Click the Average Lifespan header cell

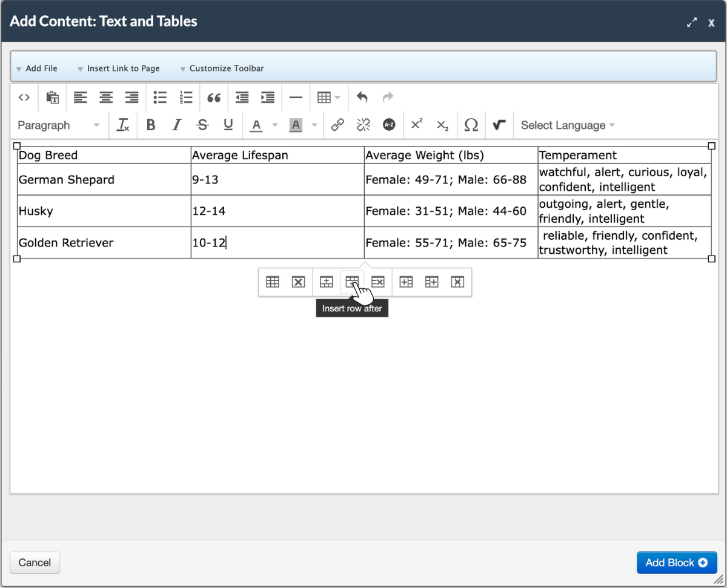pyautogui.click(x=277, y=155)
